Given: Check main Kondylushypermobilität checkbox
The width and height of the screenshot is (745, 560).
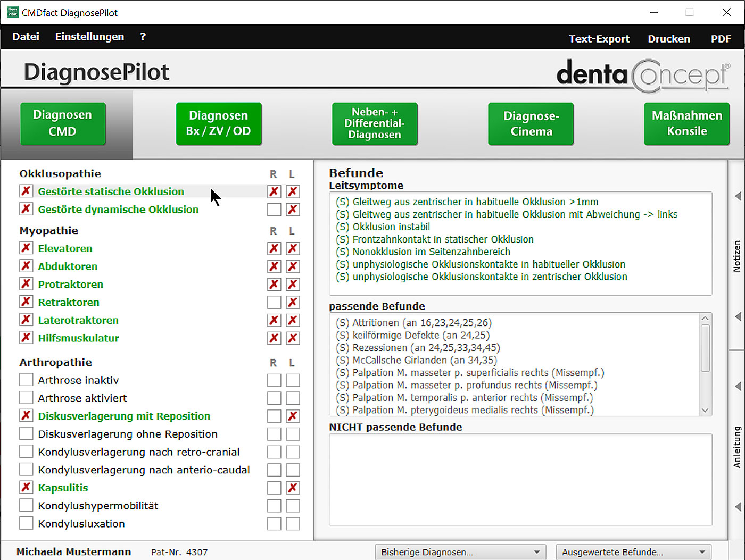Looking at the screenshot, I should click(26, 505).
